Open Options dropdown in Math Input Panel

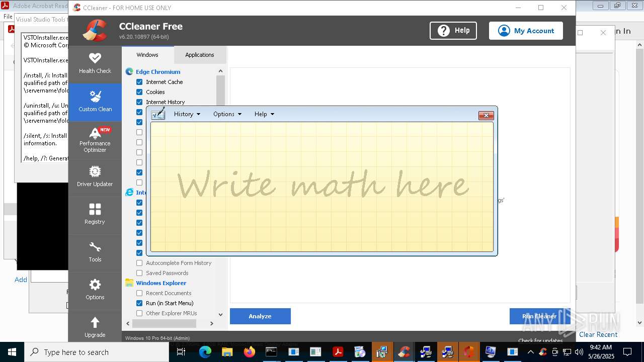(227, 114)
